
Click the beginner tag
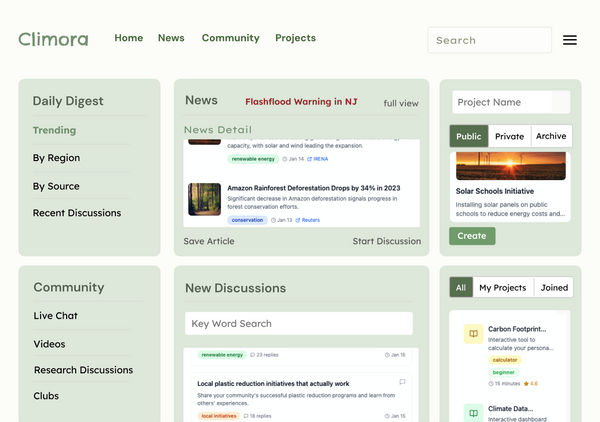coord(504,372)
